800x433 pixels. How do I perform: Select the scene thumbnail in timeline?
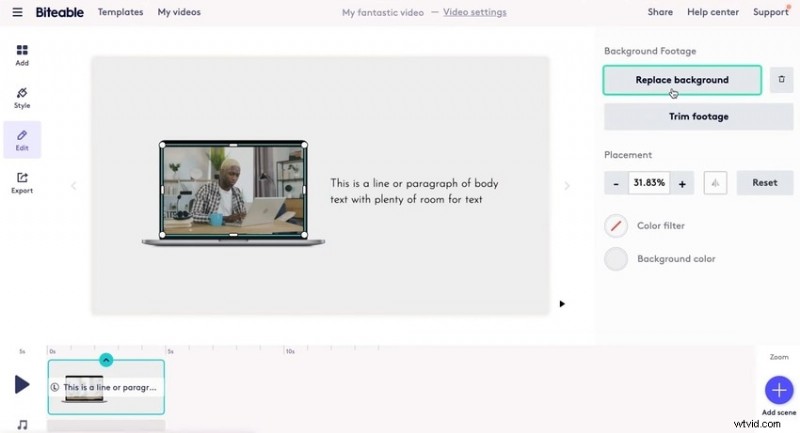pos(106,387)
